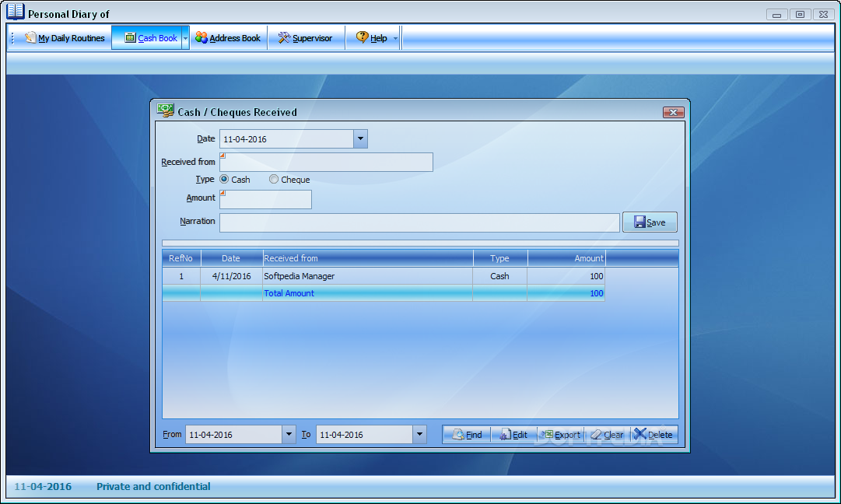This screenshot has height=504, width=841.
Task: Click the Received from column header
Action: point(367,258)
